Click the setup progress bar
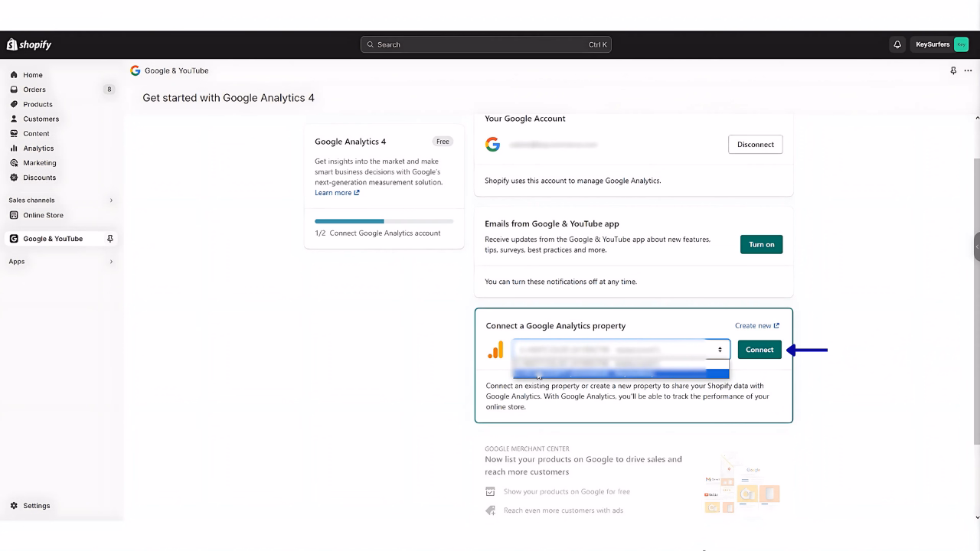The height and width of the screenshot is (551, 980). [384, 221]
